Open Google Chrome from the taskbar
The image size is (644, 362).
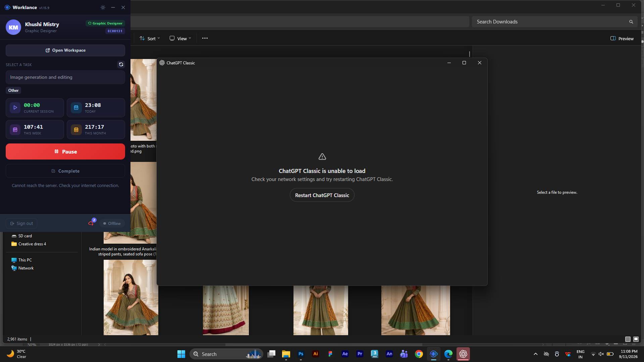(x=419, y=354)
